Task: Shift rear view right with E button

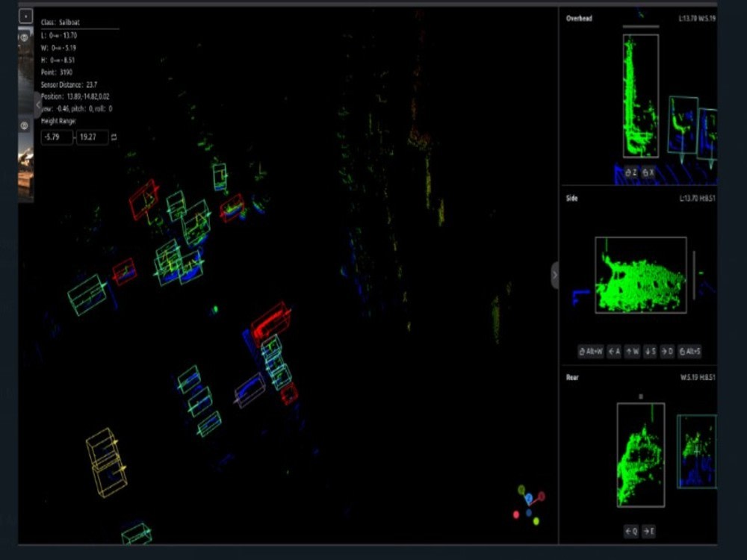Action: 648,531
